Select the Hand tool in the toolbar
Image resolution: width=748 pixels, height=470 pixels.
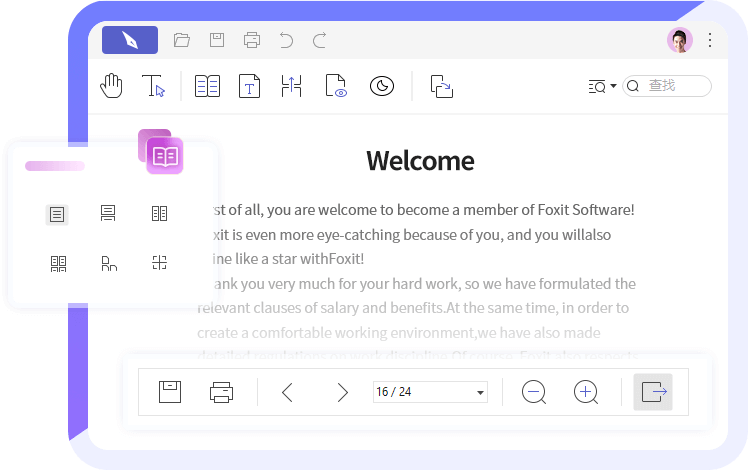(x=111, y=87)
